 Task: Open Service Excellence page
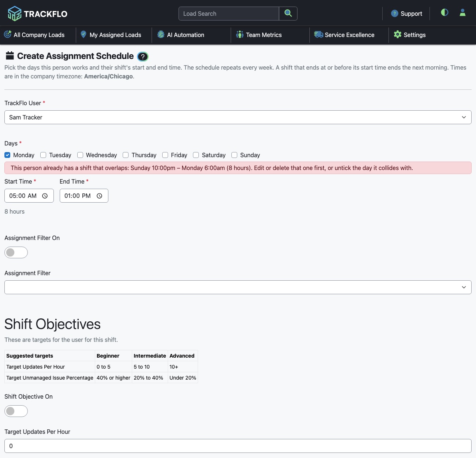(345, 35)
